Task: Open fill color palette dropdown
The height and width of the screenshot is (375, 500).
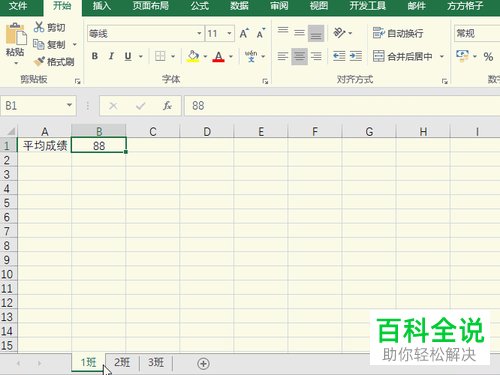Action: click(x=205, y=56)
